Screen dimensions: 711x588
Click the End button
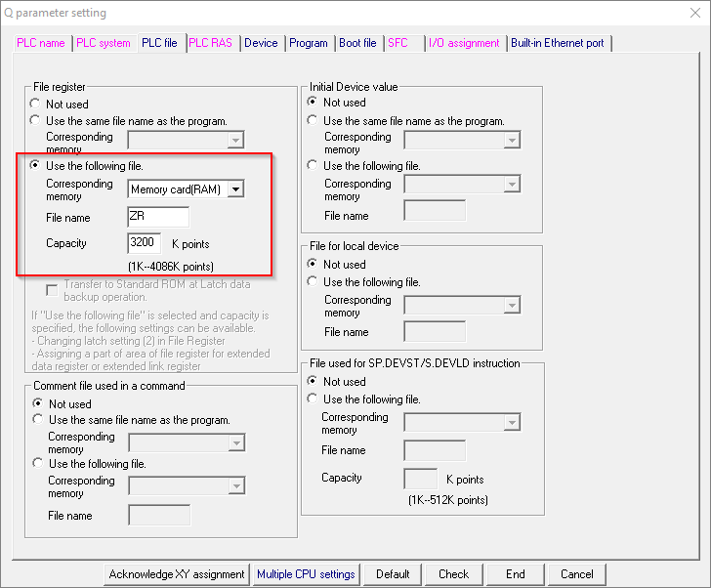tap(515, 574)
